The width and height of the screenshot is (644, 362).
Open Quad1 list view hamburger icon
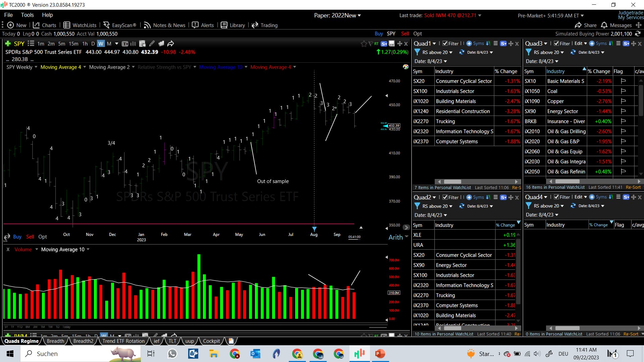point(495,44)
